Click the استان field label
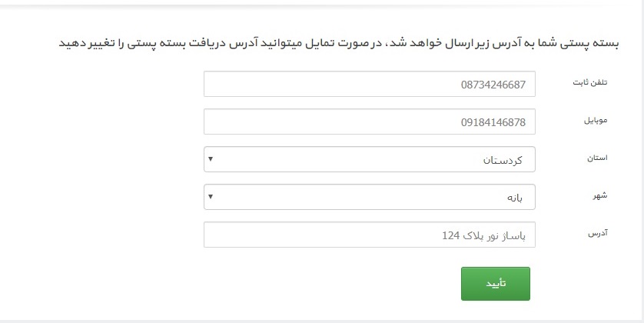The width and height of the screenshot is (644, 323). pos(597,158)
